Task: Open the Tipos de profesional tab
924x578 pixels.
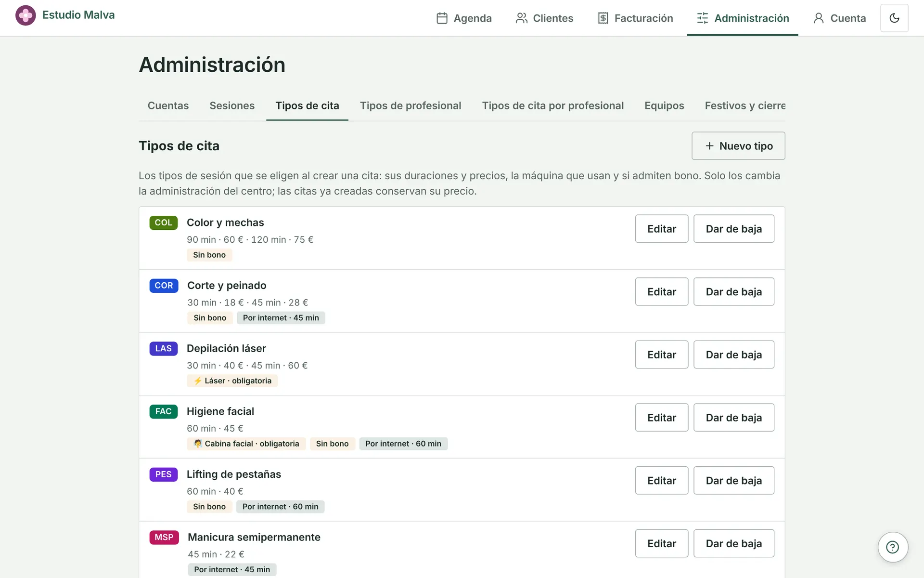Action: pos(411,105)
